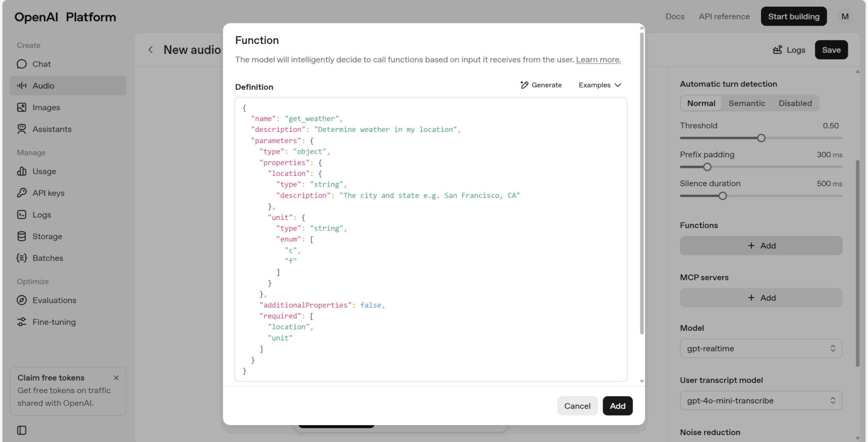Expand the Examples dropdown
Viewport: 868px width, 442px height.
tap(600, 85)
